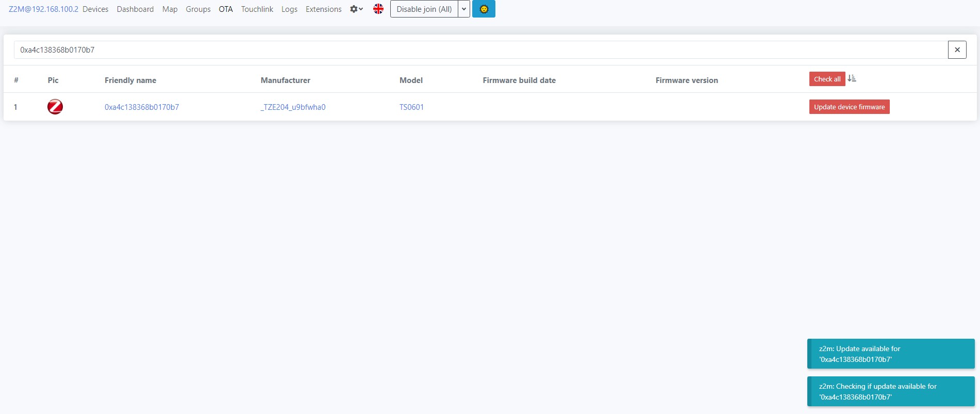Click the Firmware build date header
The image size is (980, 414).
tap(519, 80)
